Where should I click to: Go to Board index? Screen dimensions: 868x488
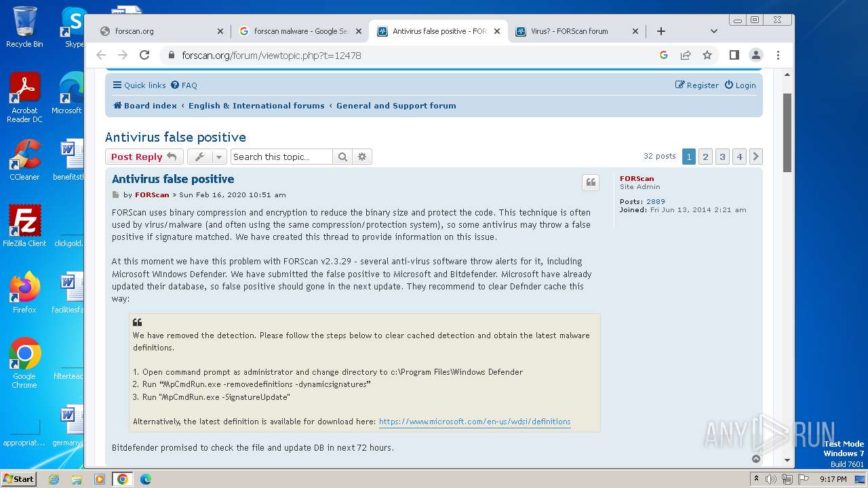point(145,106)
